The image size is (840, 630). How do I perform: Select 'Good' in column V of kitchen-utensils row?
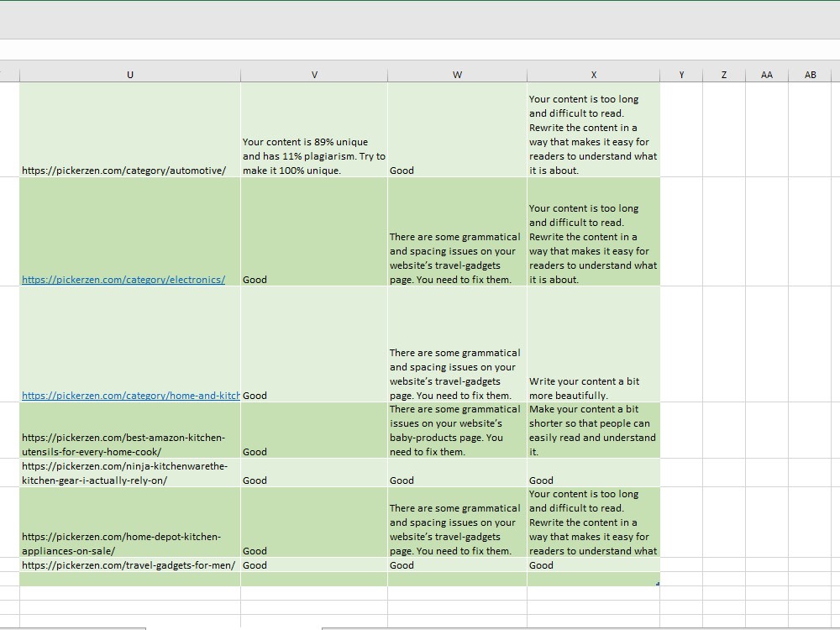[x=314, y=430]
